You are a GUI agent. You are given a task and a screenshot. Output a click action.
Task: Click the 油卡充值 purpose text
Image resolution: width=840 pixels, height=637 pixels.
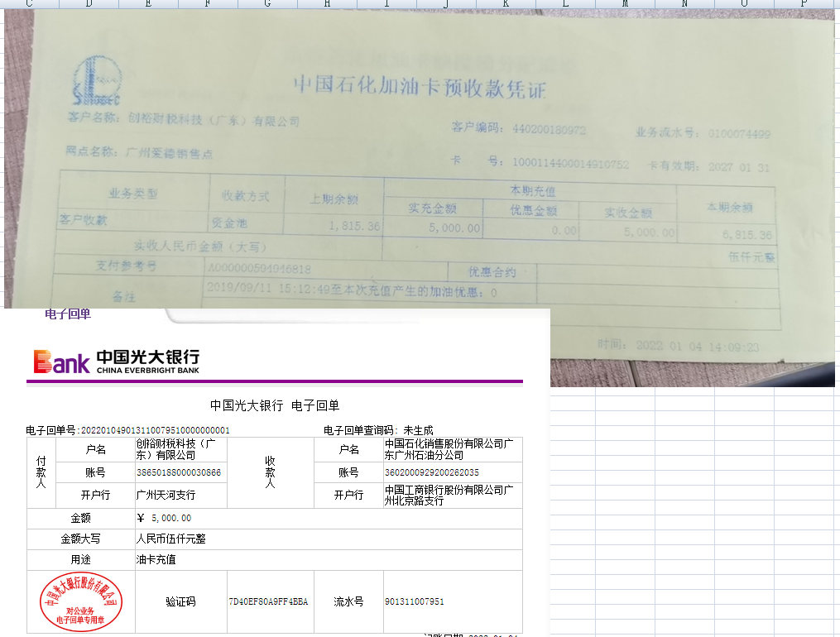pyautogui.click(x=156, y=559)
